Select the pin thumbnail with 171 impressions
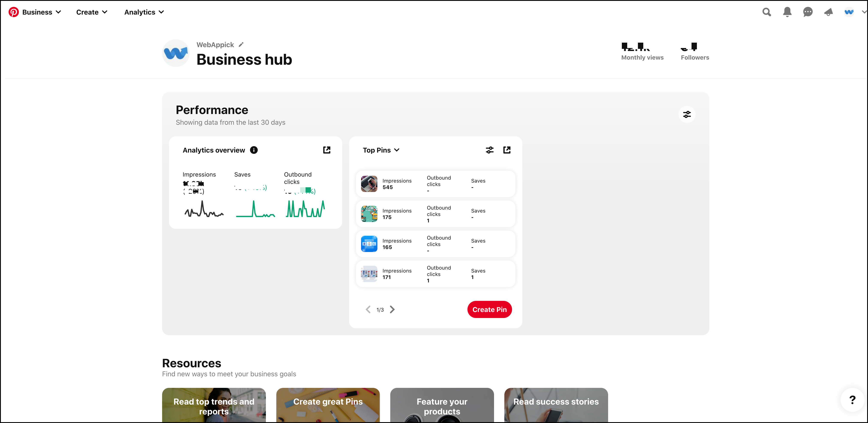Screen dimensions: 868x423 [369, 274]
